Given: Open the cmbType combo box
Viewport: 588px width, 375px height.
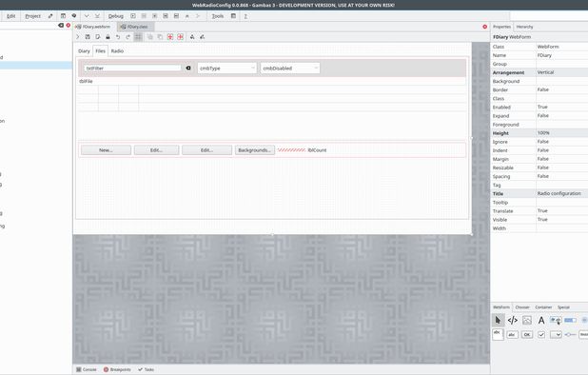Looking at the screenshot, I should click(226, 69).
